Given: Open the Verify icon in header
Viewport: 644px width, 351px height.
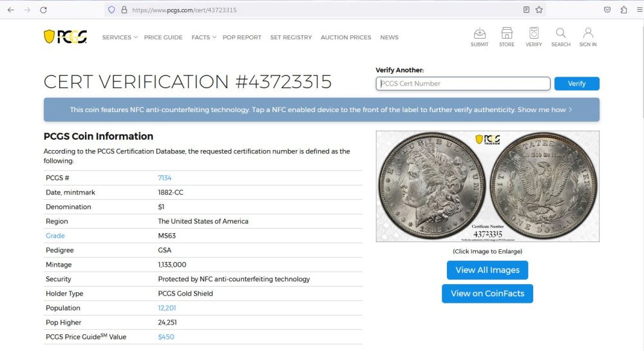Looking at the screenshot, I should click(x=533, y=37).
